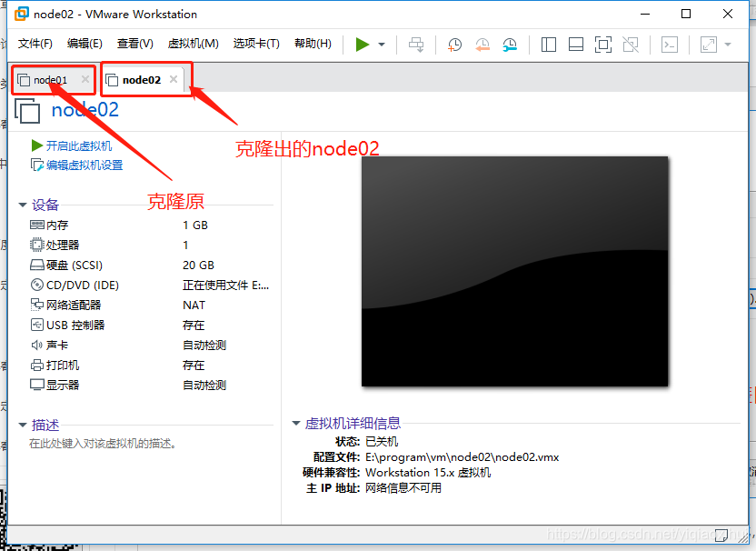Click the network adapter icon
The width and height of the screenshot is (756, 551).
pos(37,305)
